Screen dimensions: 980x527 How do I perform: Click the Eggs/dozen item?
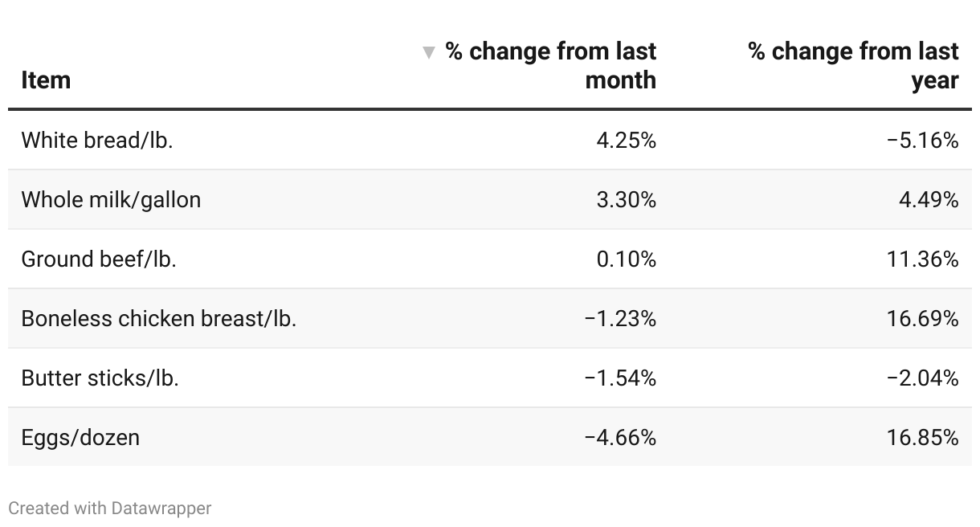80,437
